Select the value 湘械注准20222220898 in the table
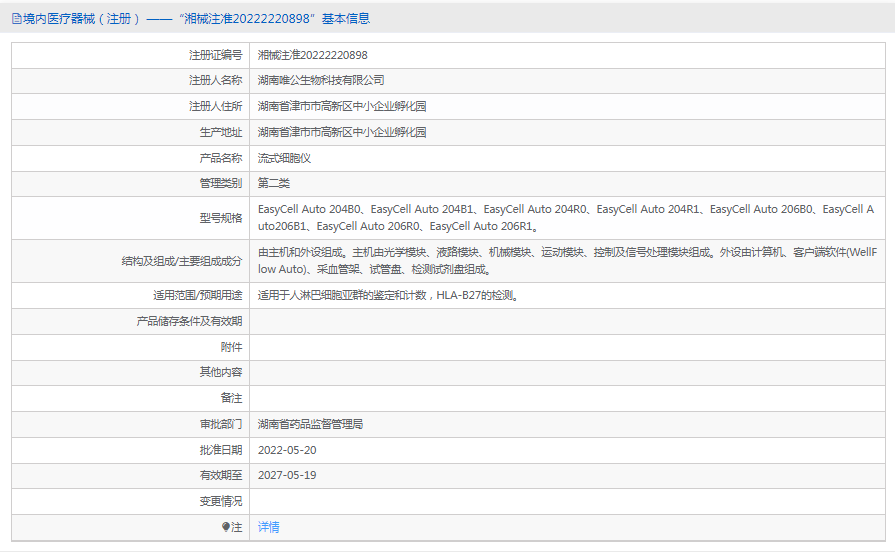Image resolution: width=895 pixels, height=552 pixels. [x=312, y=55]
